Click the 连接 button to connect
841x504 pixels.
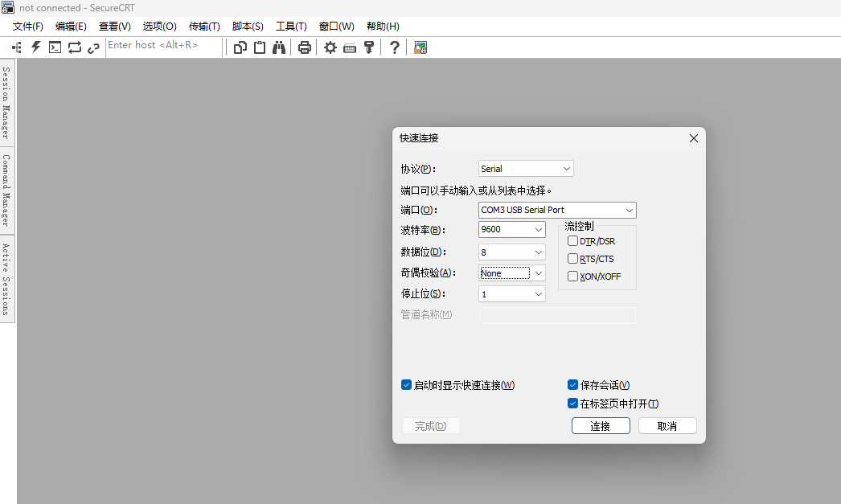[601, 424]
